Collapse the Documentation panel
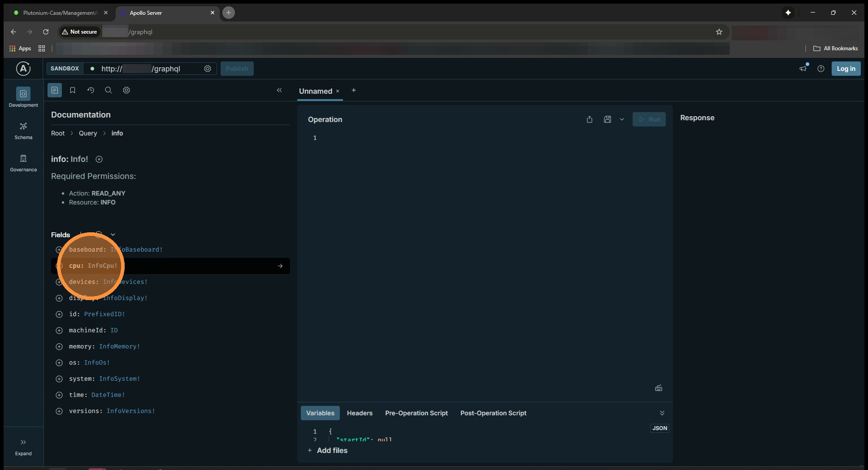868x470 pixels. [279, 90]
